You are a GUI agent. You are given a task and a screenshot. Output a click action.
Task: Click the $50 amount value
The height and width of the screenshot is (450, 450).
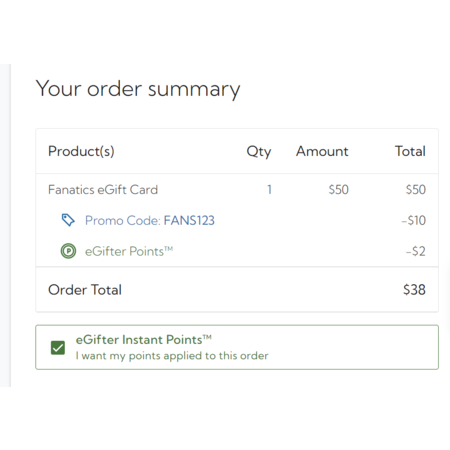click(x=338, y=190)
